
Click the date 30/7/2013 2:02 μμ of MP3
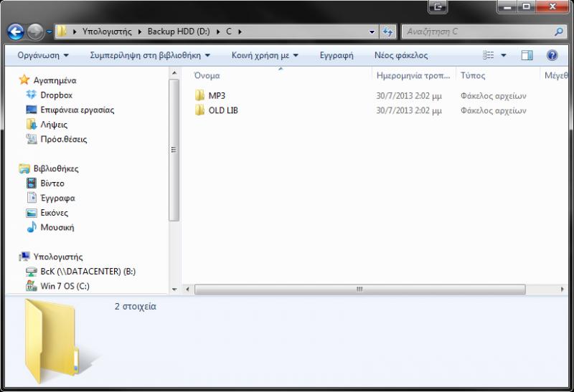(409, 96)
